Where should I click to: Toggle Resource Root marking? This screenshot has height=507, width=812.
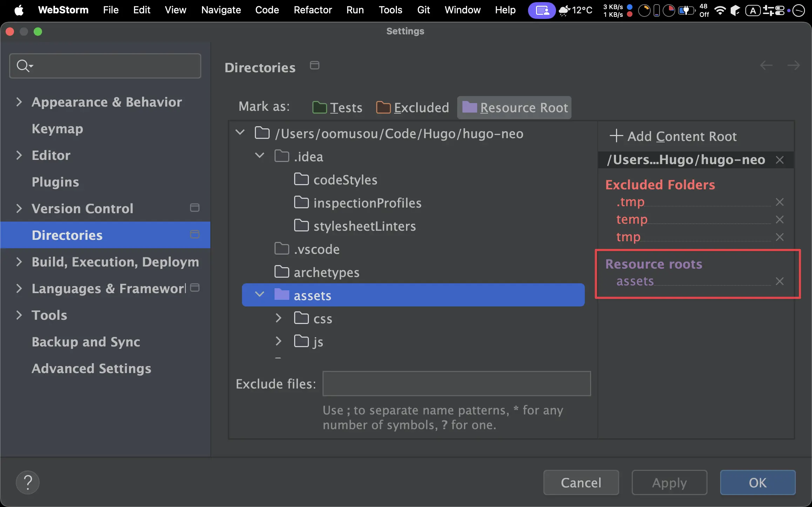514,108
